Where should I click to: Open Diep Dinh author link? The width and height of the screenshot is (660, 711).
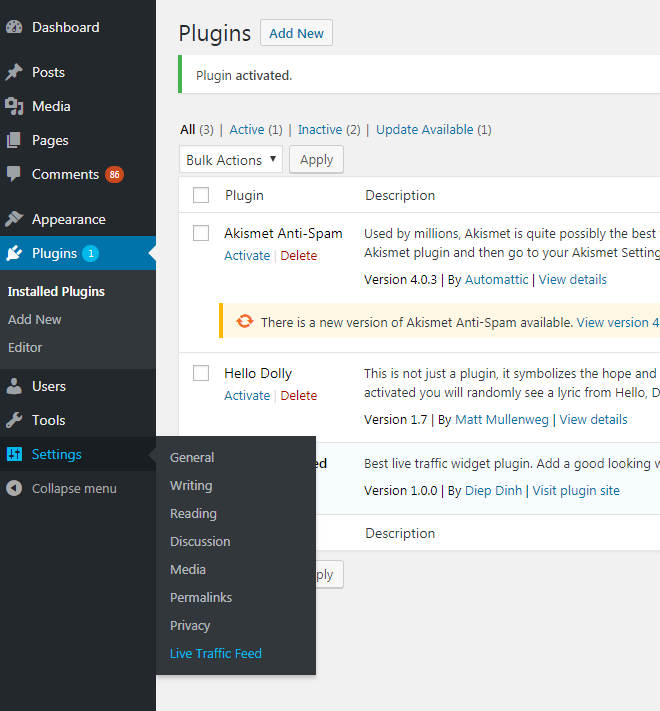coord(494,491)
